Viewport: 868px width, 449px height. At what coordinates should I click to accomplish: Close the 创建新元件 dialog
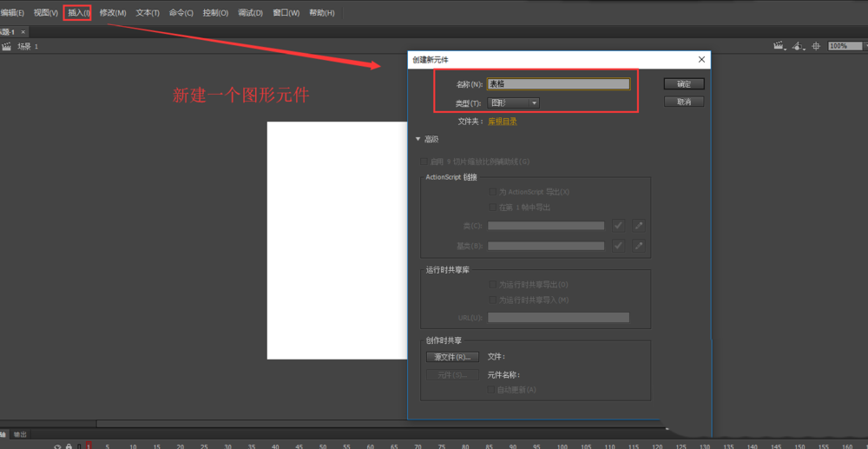click(x=701, y=59)
